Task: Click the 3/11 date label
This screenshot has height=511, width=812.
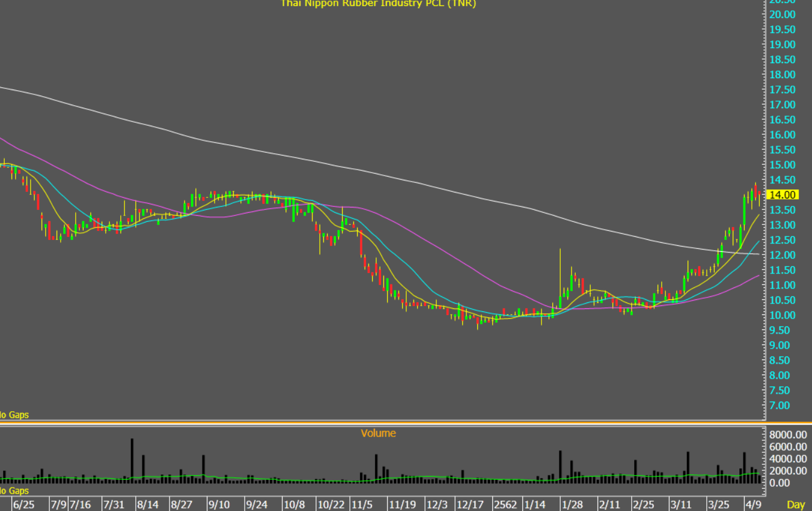Action: coord(681,504)
